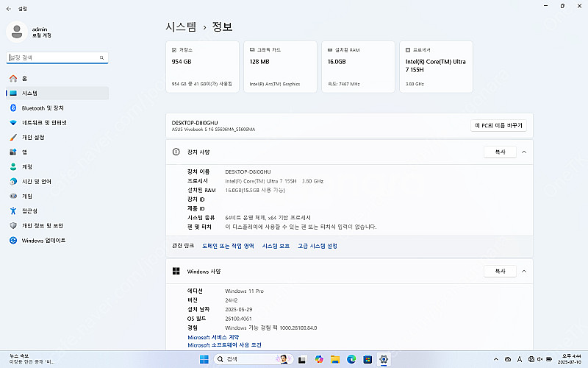Screen dimensions: 588x368
Task: Click the 시간 및 언어 globe-clock icon
Action: pyautogui.click(x=13, y=181)
